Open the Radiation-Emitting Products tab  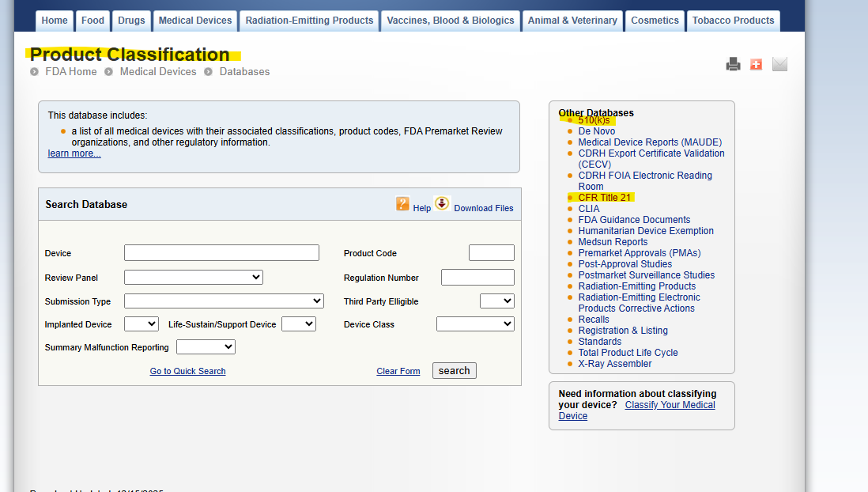click(309, 21)
